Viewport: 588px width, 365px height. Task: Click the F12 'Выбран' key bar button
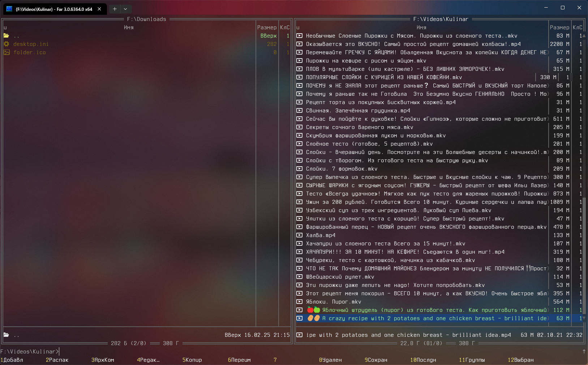[521, 360]
